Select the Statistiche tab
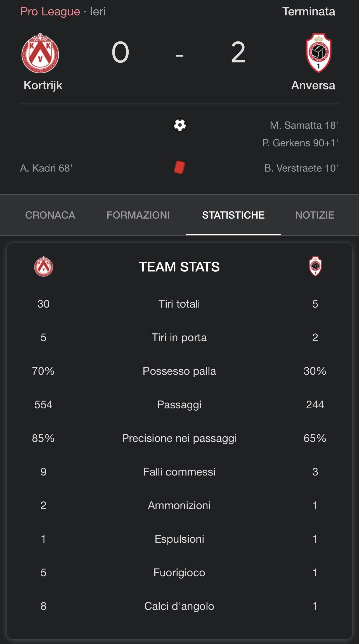 tap(233, 215)
